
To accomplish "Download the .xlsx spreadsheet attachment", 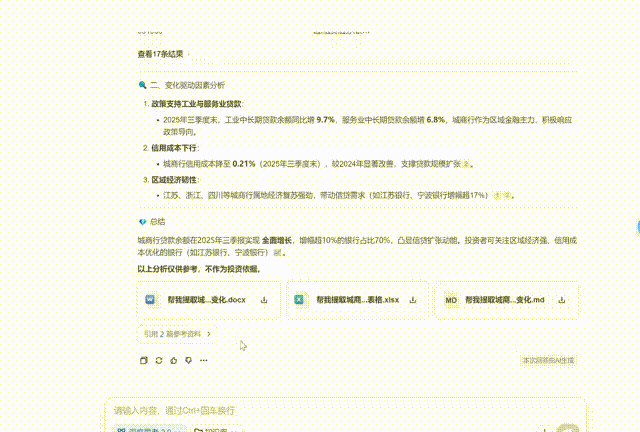I will point(413,300).
